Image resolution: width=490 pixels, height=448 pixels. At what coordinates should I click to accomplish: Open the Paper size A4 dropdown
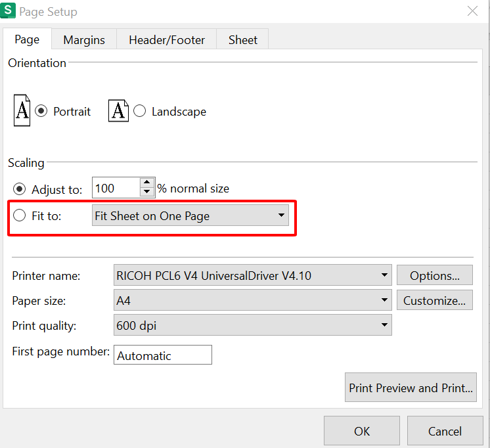pos(253,301)
